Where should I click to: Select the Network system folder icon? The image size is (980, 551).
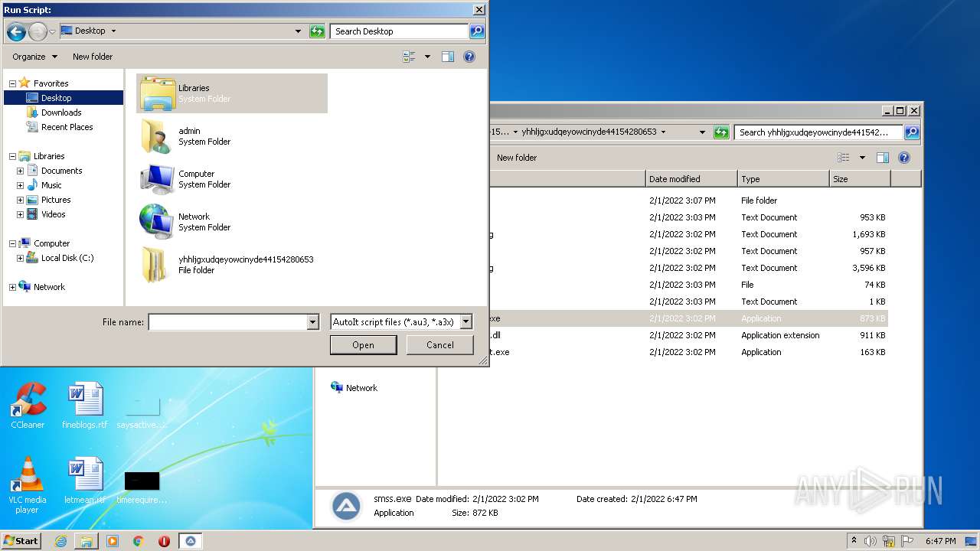tap(158, 222)
